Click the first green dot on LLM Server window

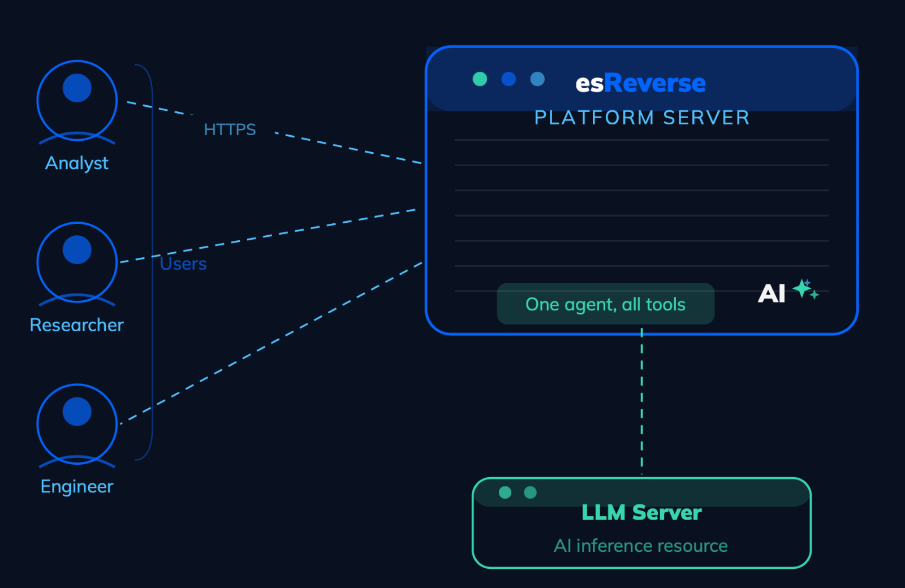[505, 492]
